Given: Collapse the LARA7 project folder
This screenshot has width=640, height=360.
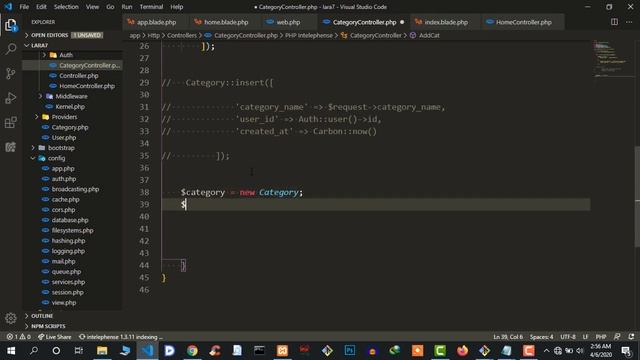Looking at the screenshot, I should coord(40,45).
